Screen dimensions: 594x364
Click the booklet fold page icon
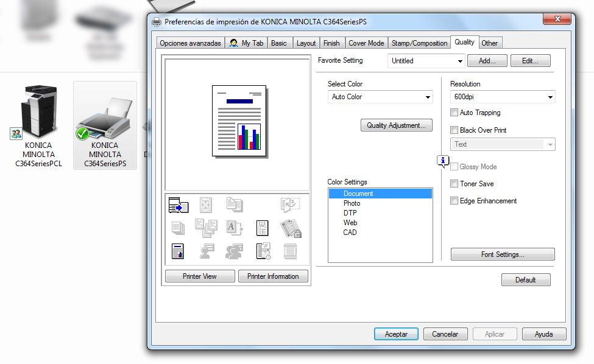[x=290, y=205]
